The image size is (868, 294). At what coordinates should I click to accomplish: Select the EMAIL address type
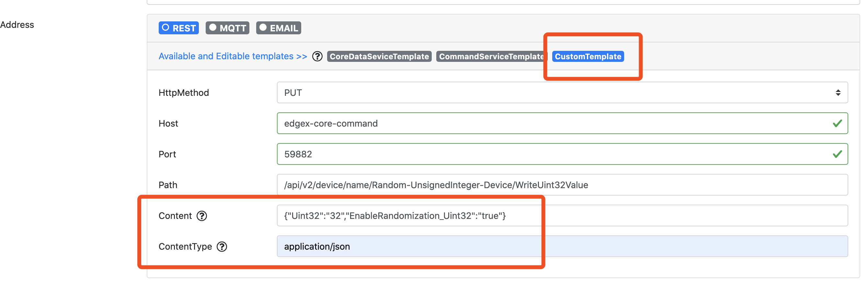(279, 28)
